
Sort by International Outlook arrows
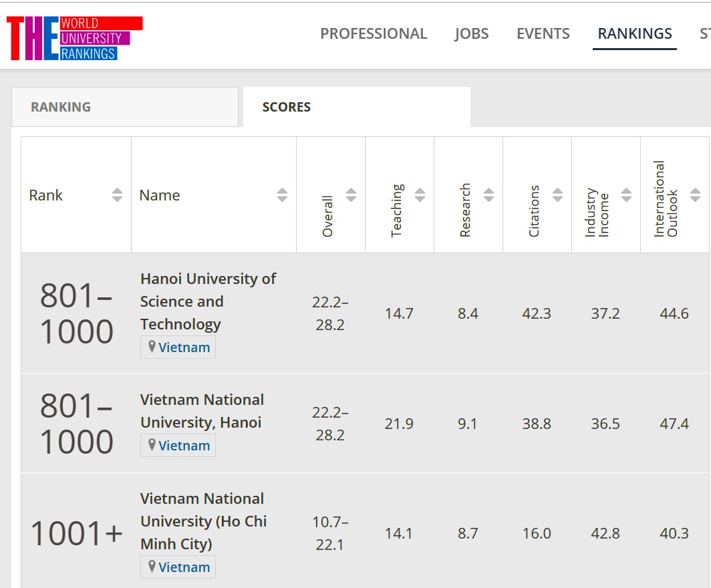695,195
